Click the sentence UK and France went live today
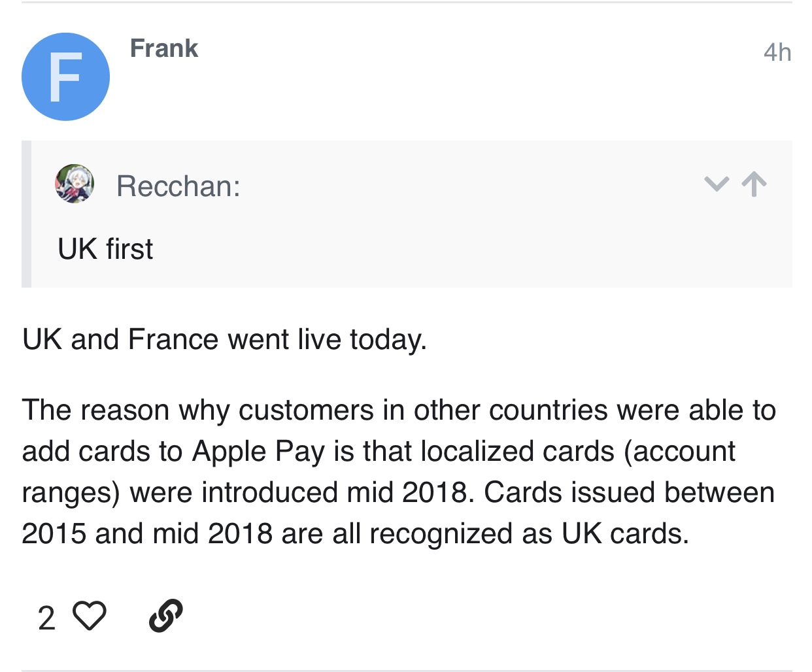Image resolution: width=812 pixels, height=672 pixels. (x=224, y=340)
